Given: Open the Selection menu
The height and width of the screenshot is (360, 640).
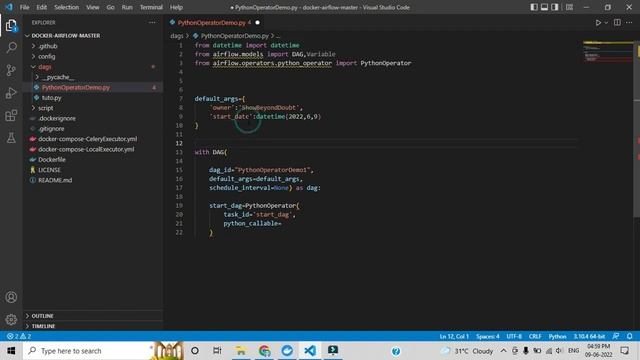Looking at the screenshot, I should pos(67,7).
